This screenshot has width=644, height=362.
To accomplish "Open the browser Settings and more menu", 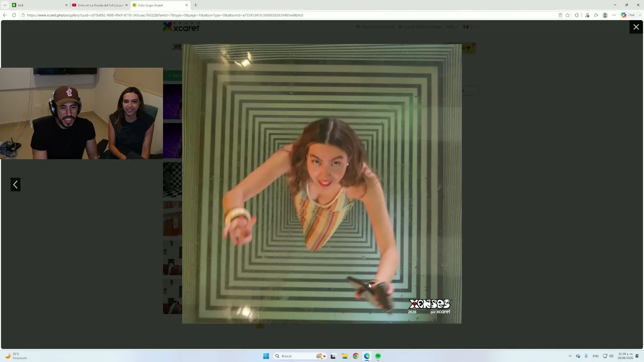I will [614, 15].
